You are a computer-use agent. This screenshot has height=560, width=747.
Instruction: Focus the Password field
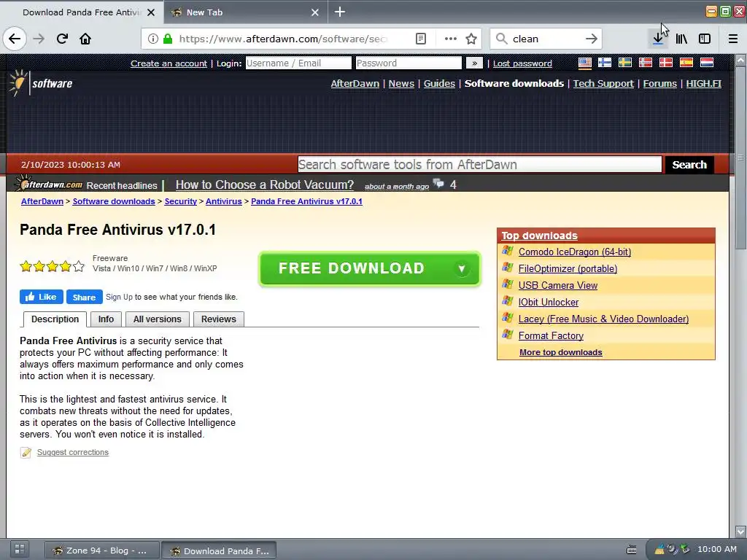coord(409,63)
